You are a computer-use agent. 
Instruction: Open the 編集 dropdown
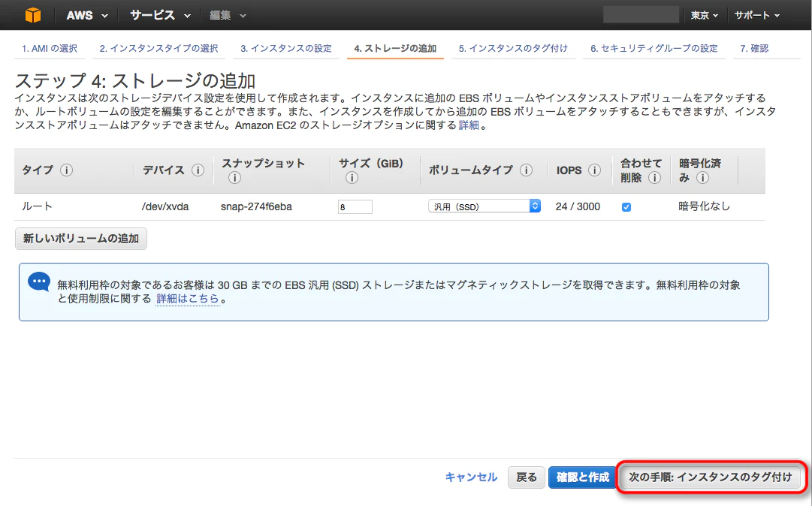228,16
